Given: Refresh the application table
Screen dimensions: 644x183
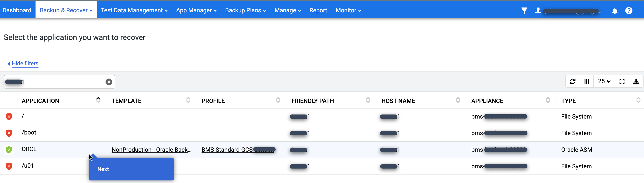Looking at the screenshot, I should pyautogui.click(x=573, y=81).
